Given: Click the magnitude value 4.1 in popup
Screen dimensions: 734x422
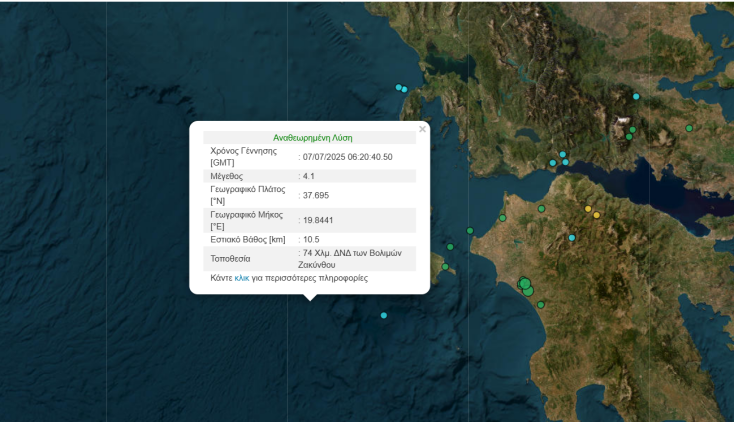Looking at the screenshot, I should 309,176.
